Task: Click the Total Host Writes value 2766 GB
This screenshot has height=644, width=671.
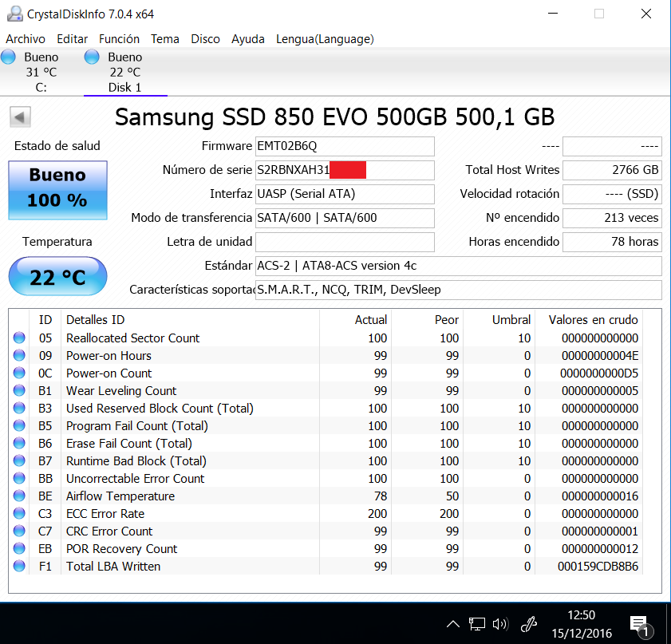Action: tap(613, 170)
